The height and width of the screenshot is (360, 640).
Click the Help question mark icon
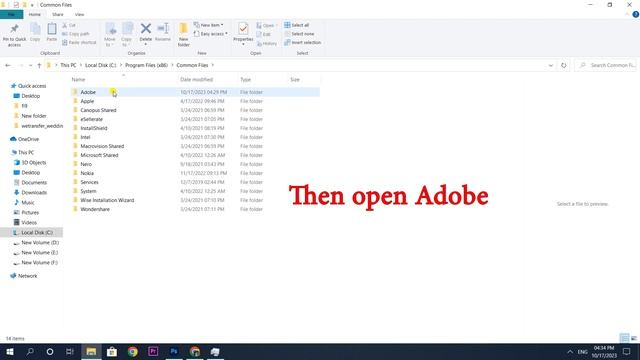[636, 14]
